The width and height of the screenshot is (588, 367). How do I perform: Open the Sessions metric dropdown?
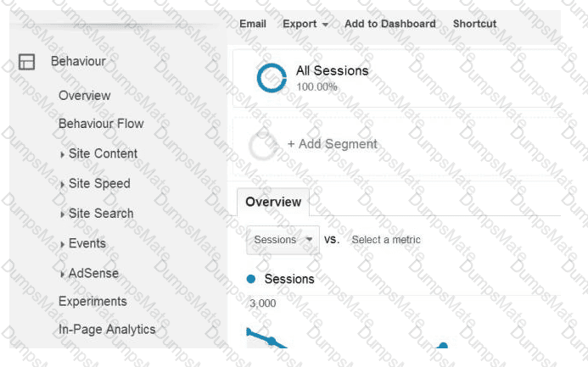283,240
